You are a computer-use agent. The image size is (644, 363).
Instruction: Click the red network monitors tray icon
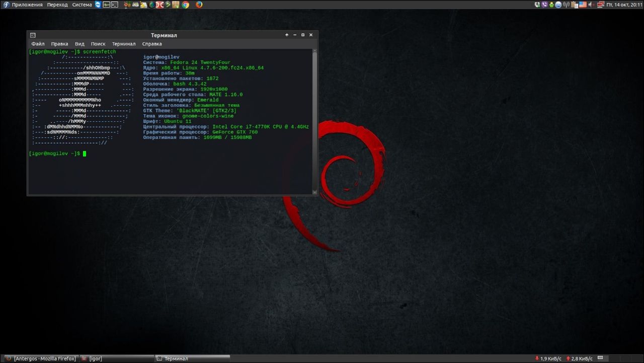pyautogui.click(x=601, y=5)
